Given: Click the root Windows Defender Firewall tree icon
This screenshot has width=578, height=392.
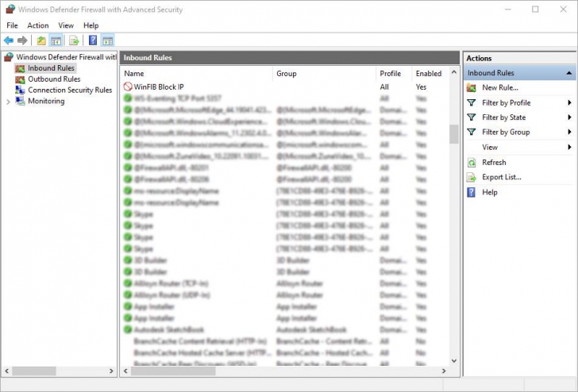Looking at the screenshot, I should coord(9,57).
